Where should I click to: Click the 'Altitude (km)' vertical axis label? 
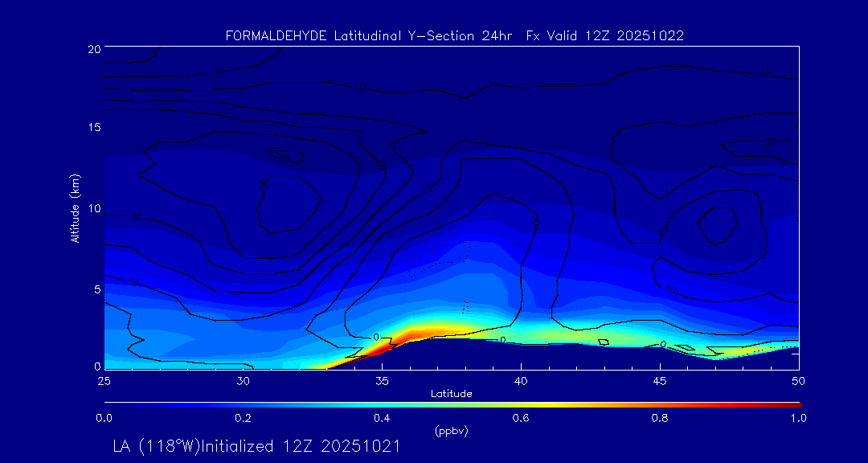point(76,208)
